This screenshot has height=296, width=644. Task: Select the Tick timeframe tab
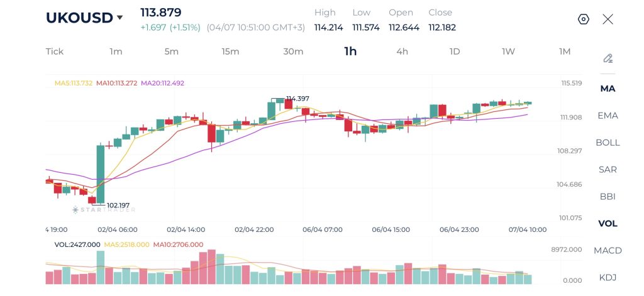pyautogui.click(x=55, y=52)
